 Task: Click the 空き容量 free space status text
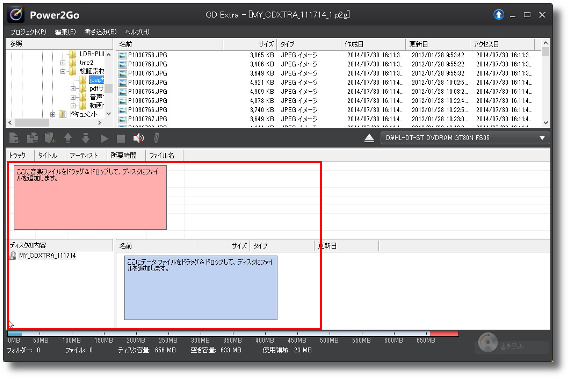216,350
